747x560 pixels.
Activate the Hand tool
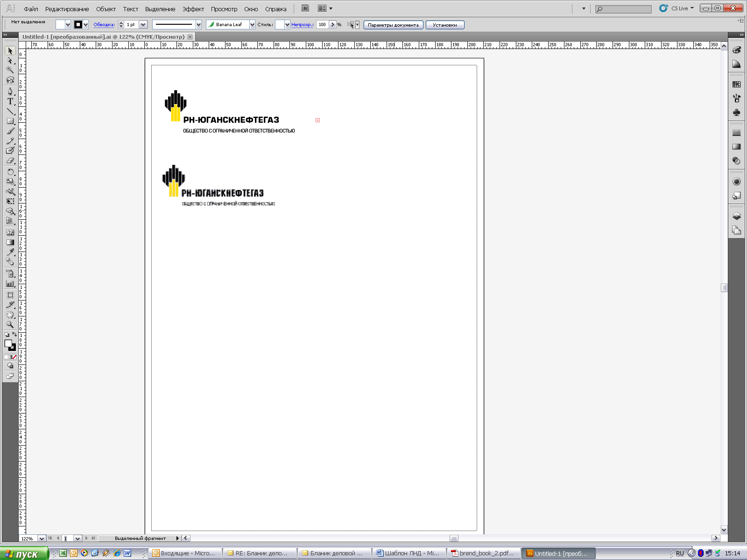click(x=10, y=315)
